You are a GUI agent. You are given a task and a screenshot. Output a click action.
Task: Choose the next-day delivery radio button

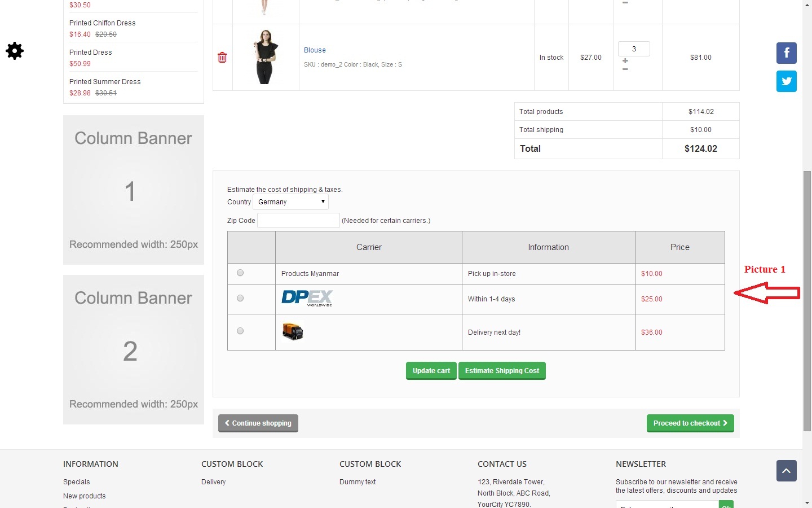coord(240,331)
